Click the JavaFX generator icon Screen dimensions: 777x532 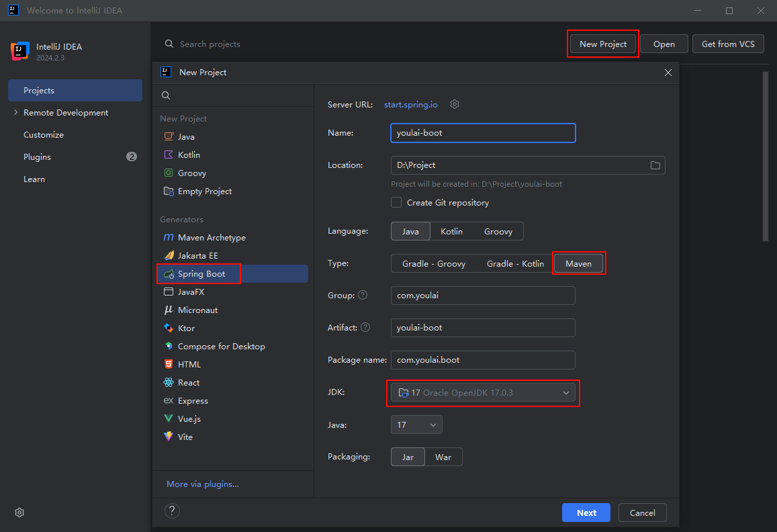coord(169,292)
